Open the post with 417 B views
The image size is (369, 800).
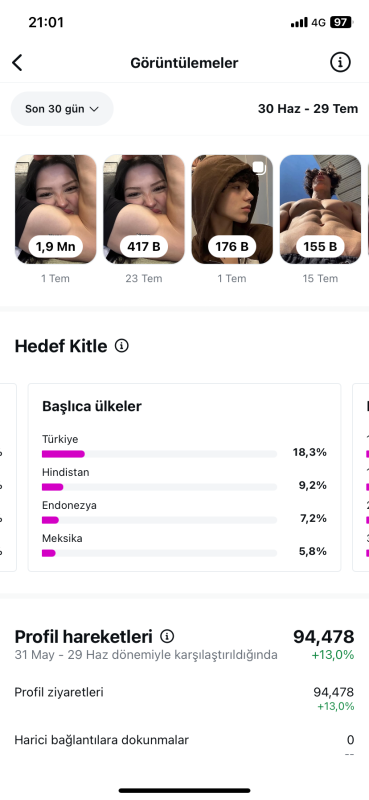144,209
